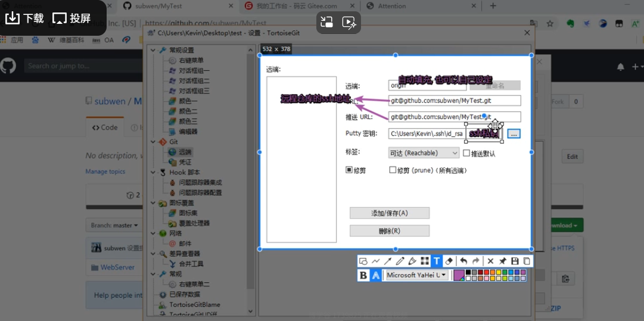The height and width of the screenshot is (321, 644).
Task: Open the GitHub Code tab
Action: [105, 127]
